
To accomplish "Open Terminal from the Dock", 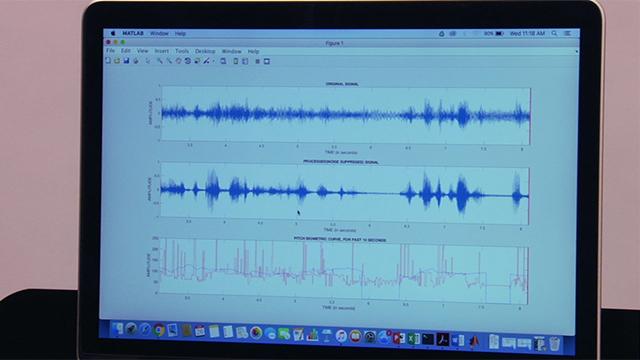I will (x=428, y=339).
